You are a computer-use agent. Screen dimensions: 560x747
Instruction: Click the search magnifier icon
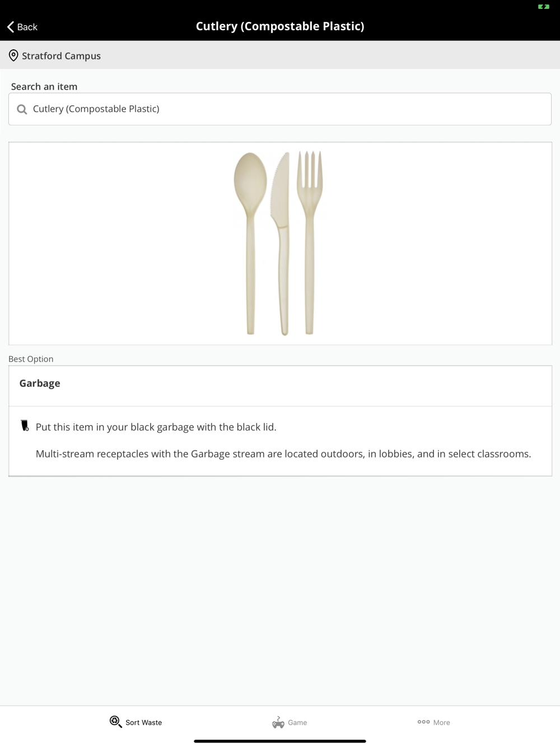click(x=22, y=109)
